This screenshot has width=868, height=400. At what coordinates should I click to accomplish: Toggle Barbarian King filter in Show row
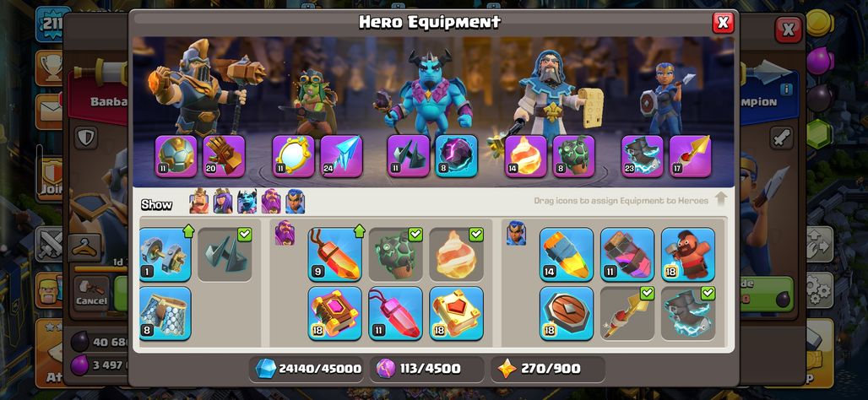(199, 202)
